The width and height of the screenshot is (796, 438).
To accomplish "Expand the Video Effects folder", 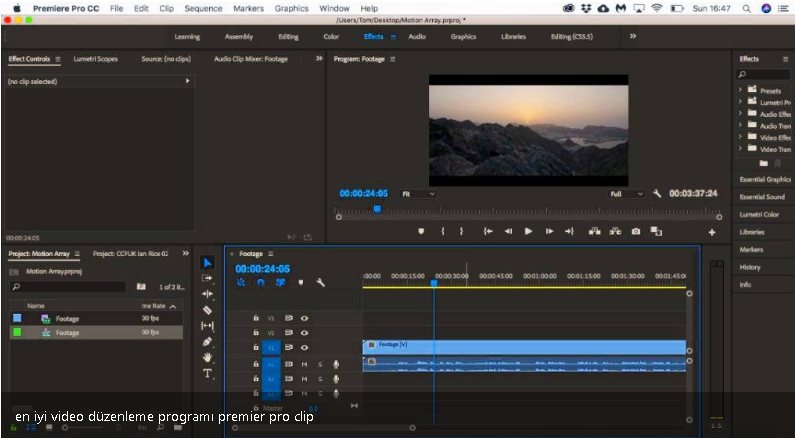I will point(740,137).
